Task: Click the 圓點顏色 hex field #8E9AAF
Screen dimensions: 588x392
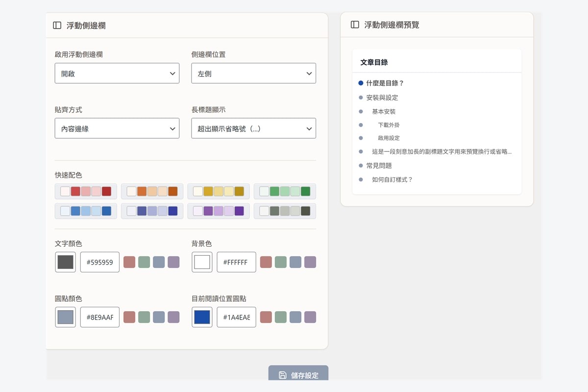Action: tap(99, 317)
